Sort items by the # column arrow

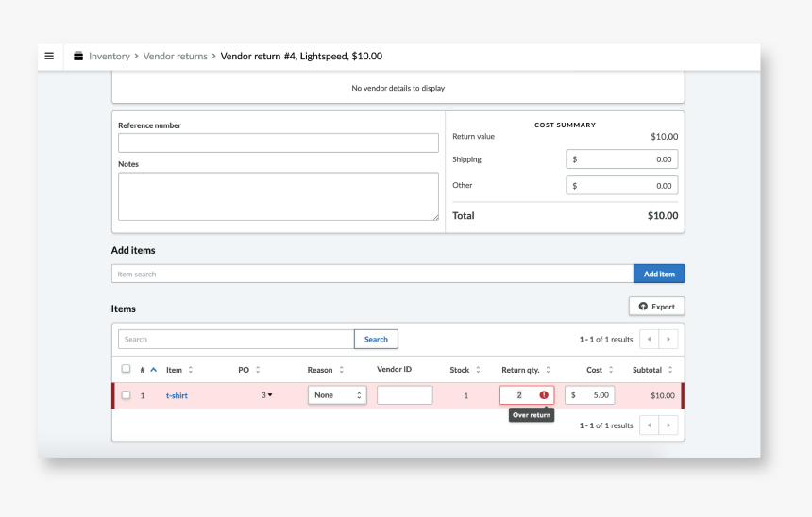(x=153, y=370)
